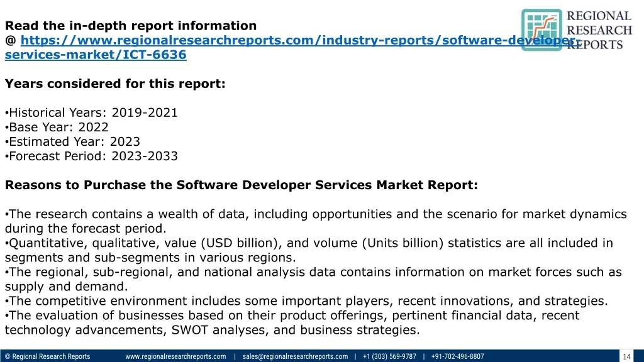Viewport: 644px width, 362px height.
Task: Select the 'Read the in-depth report information' heading
Action: coord(131,26)
